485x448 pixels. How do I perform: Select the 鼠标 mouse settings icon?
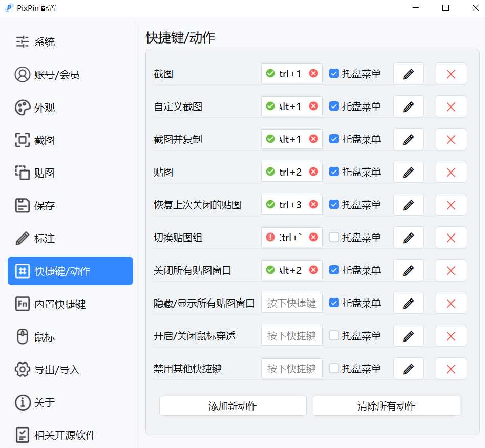(23, 336)
